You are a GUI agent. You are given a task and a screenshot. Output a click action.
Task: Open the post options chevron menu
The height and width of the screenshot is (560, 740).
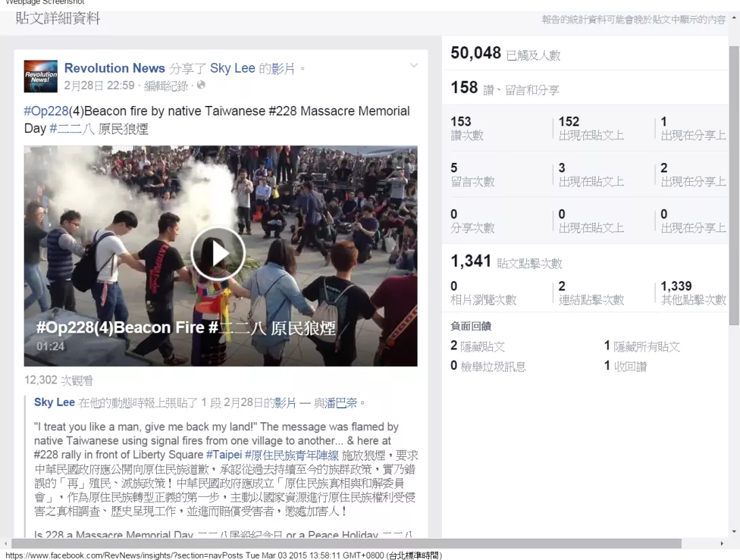pos(413,66)
